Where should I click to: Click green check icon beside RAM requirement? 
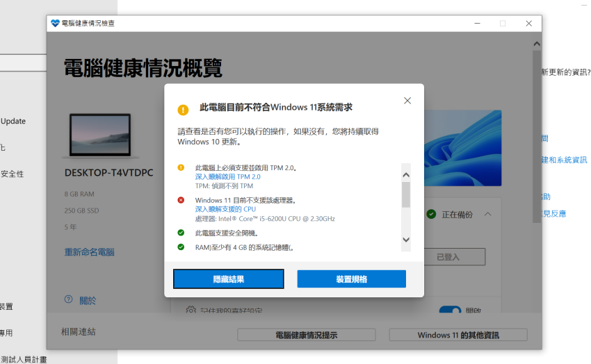(x=181, y=247)
